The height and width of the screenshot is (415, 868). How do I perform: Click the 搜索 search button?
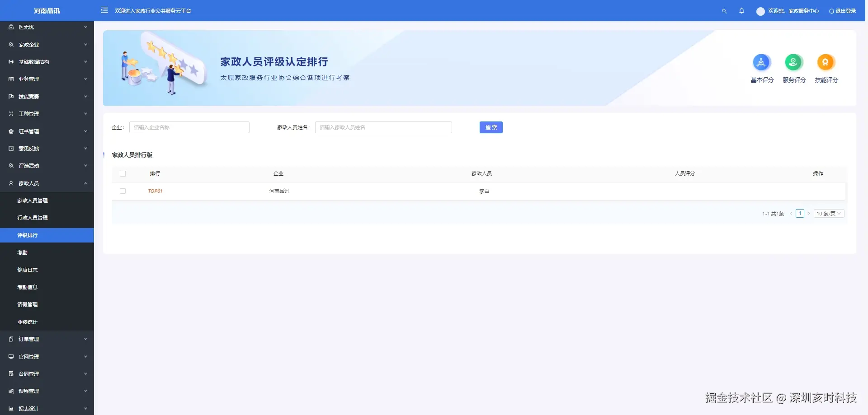click(x=491, y=127)
